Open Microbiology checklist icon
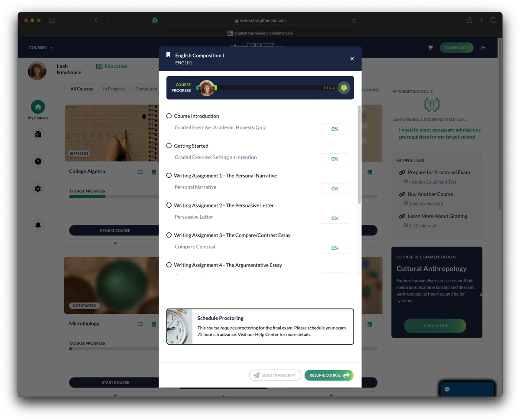 (x=140, y=324)
